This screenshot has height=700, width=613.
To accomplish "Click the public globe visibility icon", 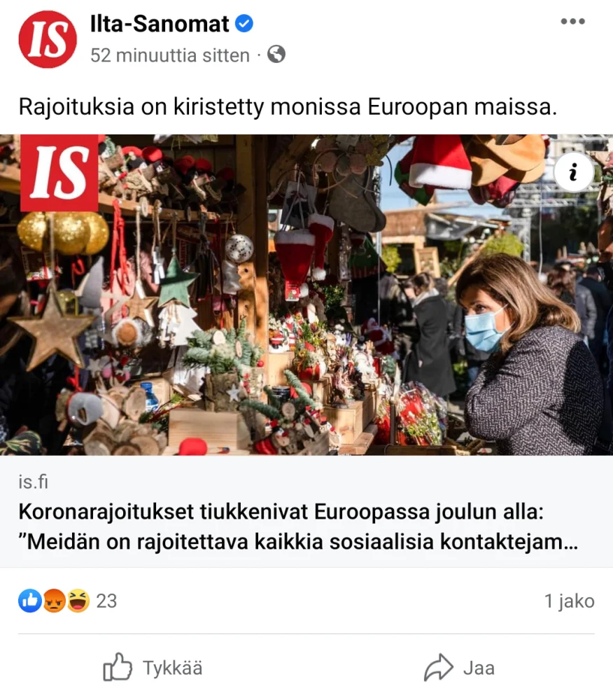I will [276, 55].
